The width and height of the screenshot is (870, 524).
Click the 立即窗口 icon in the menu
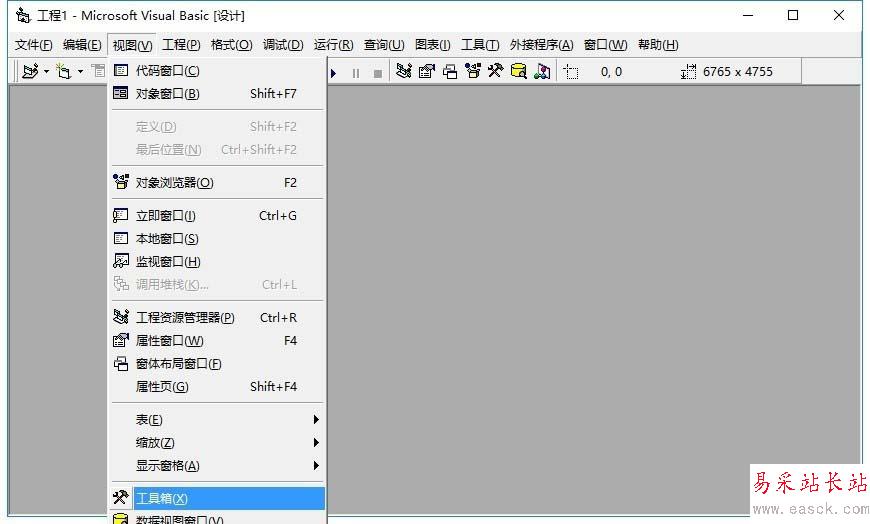click(120, 215)
